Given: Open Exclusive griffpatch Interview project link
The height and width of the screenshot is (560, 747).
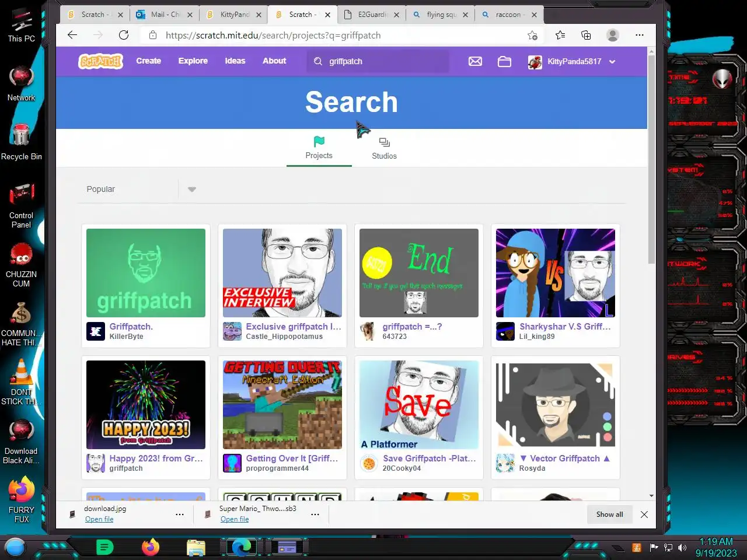Looking at the screenshot, I should pyautogui.click(x=294, y=327).
